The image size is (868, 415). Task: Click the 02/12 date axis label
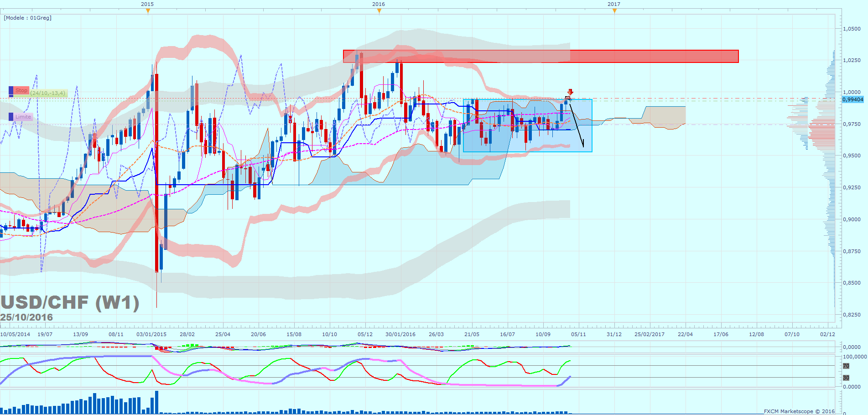[x=827, y=334]
